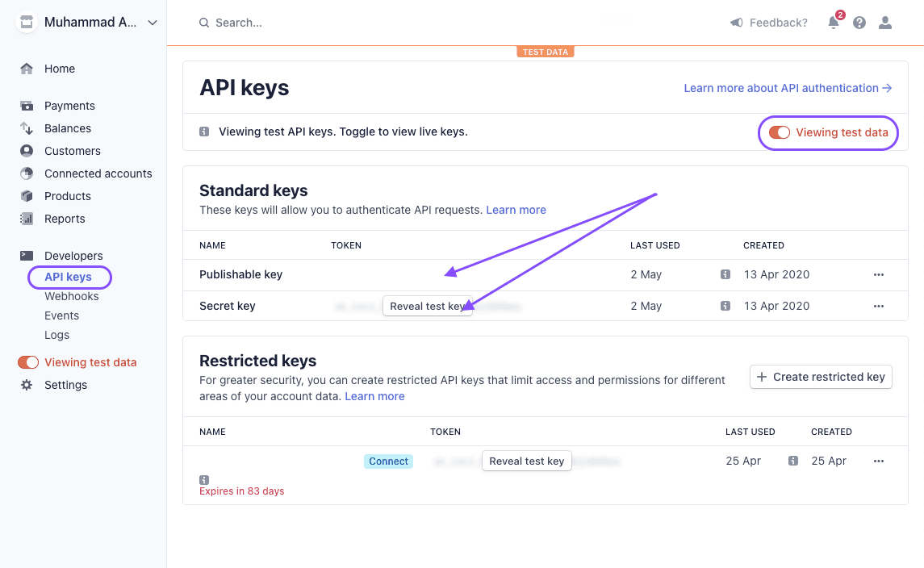Click Create restricted key button
The height and width of the screenshot is (568, 924).
(x=821, y=377)
